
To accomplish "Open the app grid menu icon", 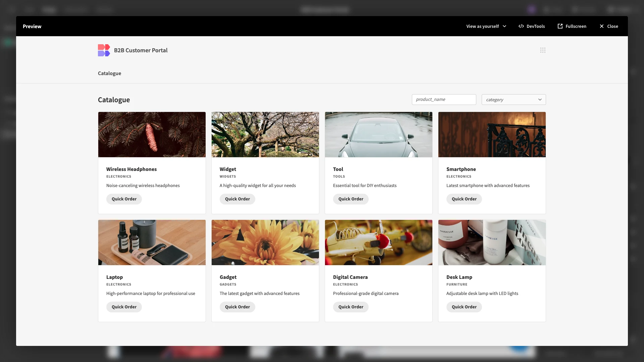I will click(x=543, y=50).
